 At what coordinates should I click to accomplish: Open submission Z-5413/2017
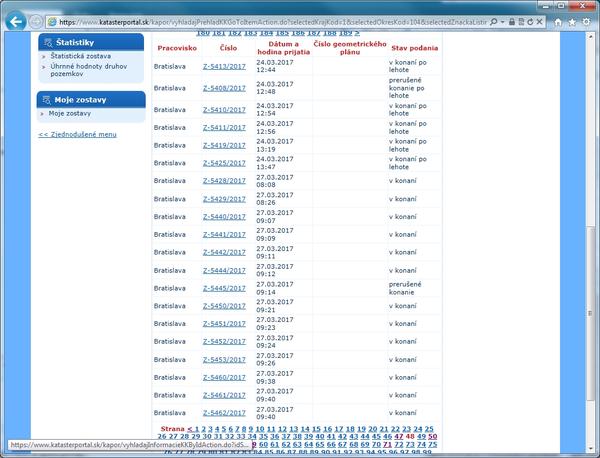224,66
